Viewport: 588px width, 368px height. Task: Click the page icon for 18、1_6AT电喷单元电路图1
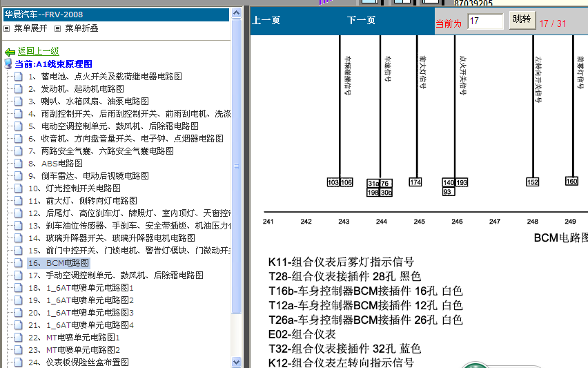pyautogui.click(x=19, y=288)
